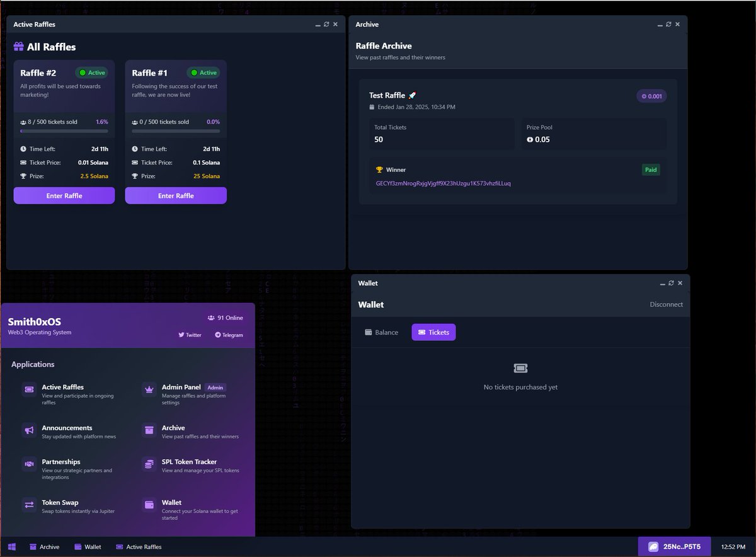
Task: Click the gift icon beside All Raffles
Action: coord(18,47)
